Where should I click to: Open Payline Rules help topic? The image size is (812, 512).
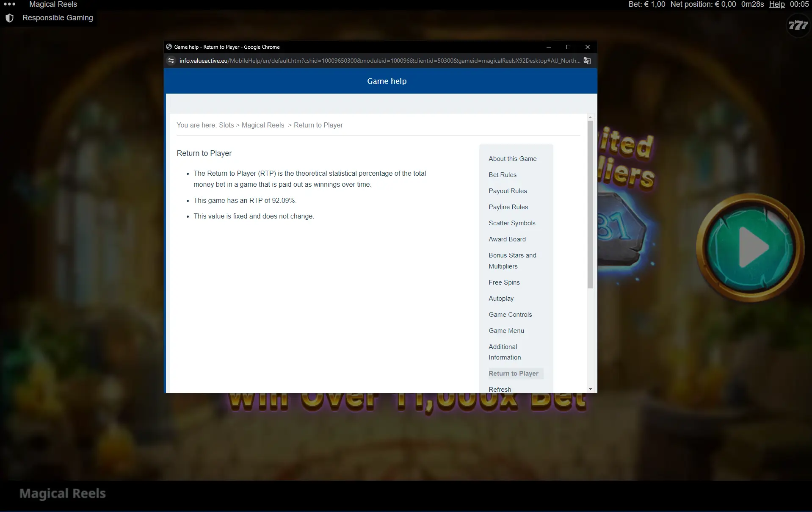[x=508, y=207]
